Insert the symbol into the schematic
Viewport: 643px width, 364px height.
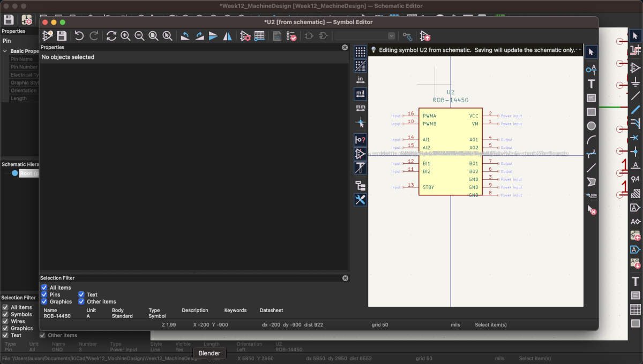[425, 36]
